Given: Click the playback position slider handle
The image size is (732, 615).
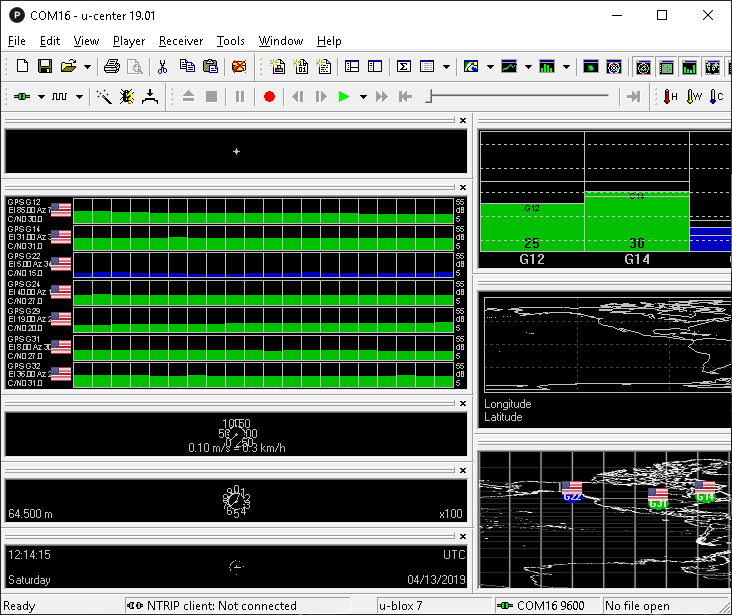Looking at the screenshot, I should pyautogui.click(x=429, y=97).
